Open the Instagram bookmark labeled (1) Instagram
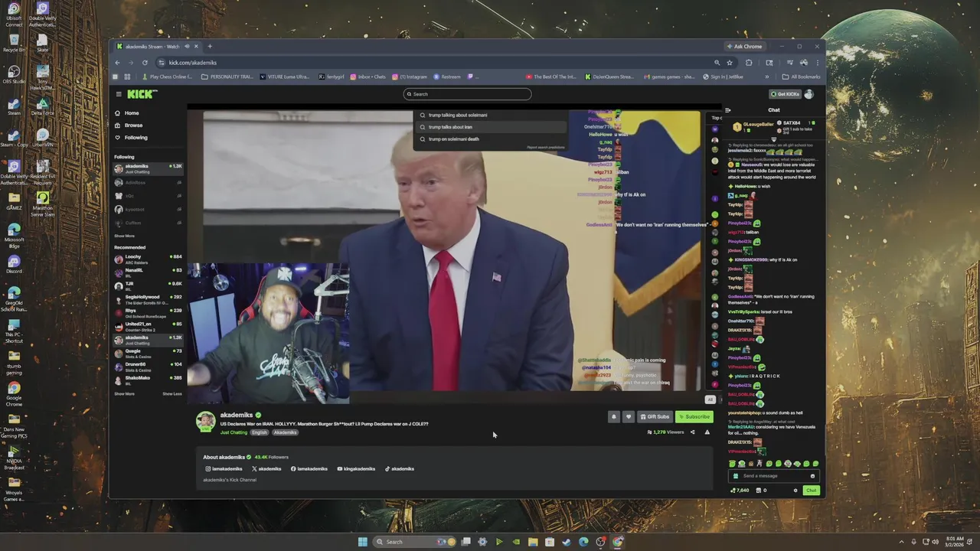The height and width of the screenshot is (551, 980). click(410, 77)
